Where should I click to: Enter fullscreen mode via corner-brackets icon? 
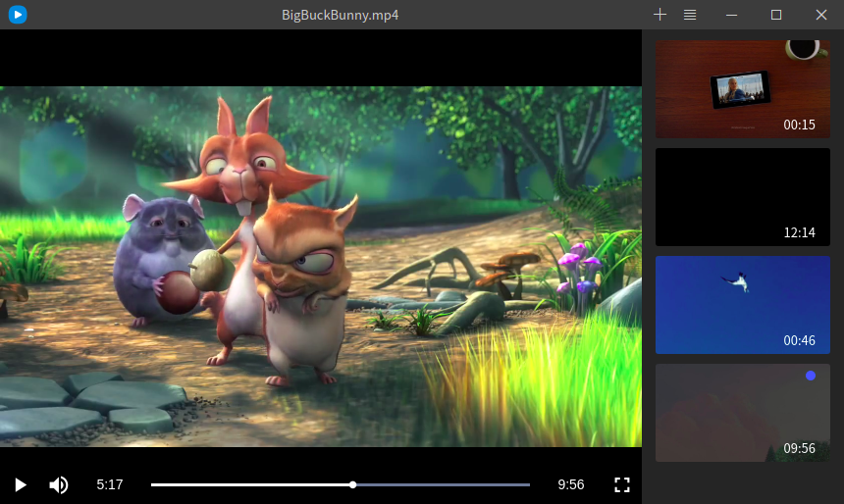[621, 484]
